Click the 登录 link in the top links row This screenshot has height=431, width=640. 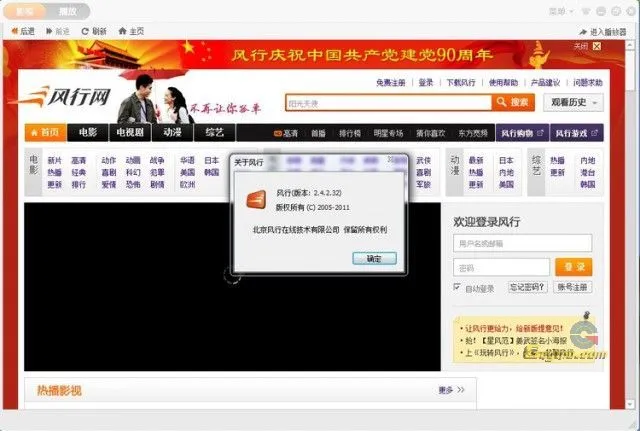tap(426, 83)
